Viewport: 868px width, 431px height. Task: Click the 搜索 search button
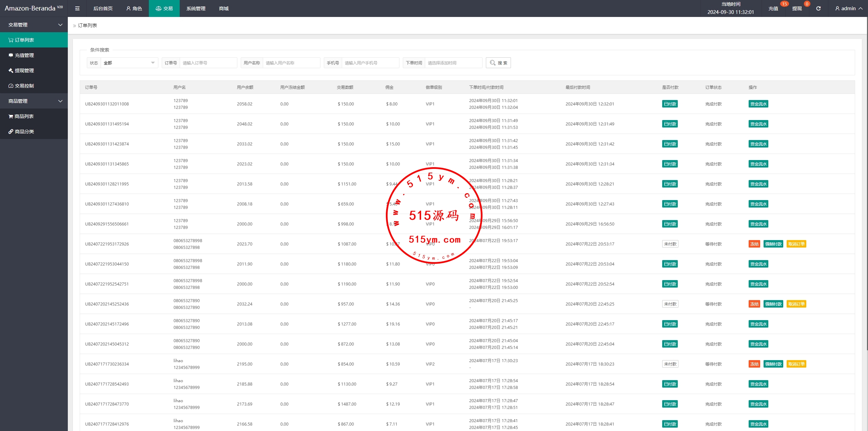point(498,63)
